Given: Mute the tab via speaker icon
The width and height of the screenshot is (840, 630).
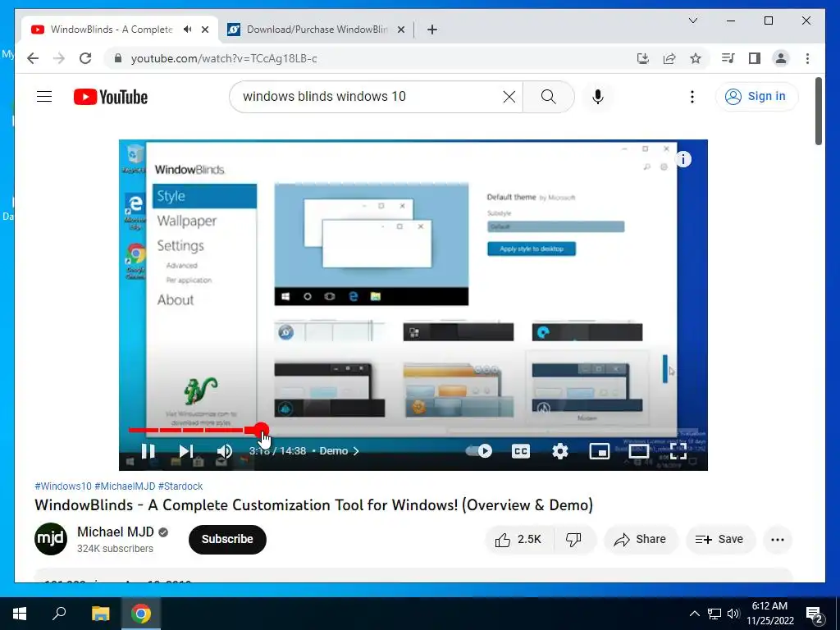Looking at the screenshot, I should coord(188,30).
